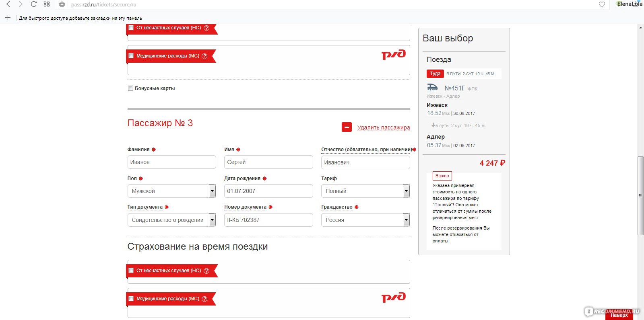The width and height of the screenshot is (644, 320).
Task: Click the Отчество field with Иванович
Action: click(x=365, y=162)
